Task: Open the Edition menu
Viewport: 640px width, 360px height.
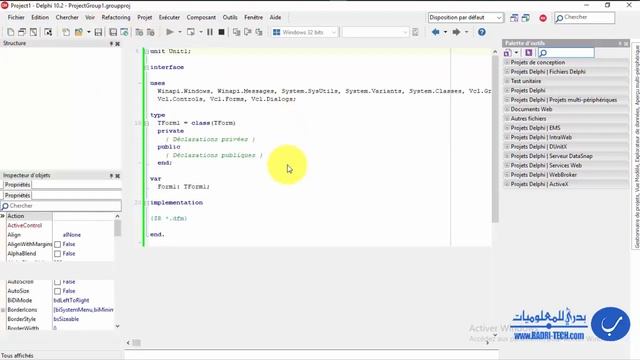Action: click(40, 18)
